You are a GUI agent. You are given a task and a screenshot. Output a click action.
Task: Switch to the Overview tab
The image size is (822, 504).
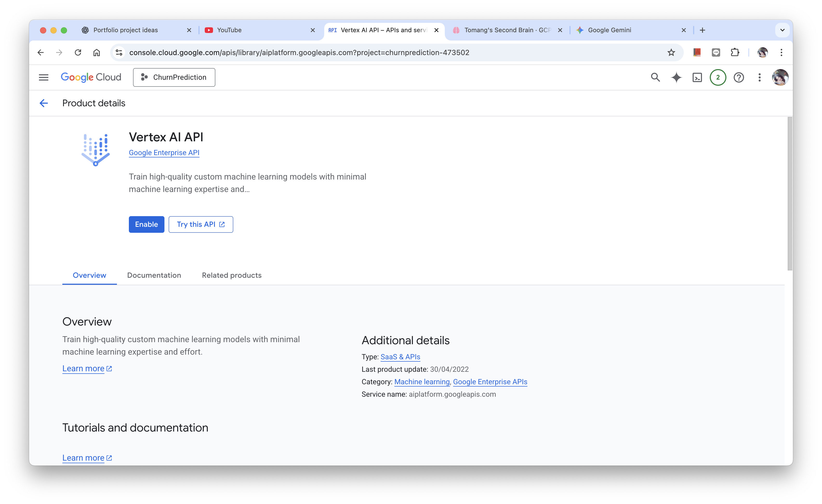89,275
